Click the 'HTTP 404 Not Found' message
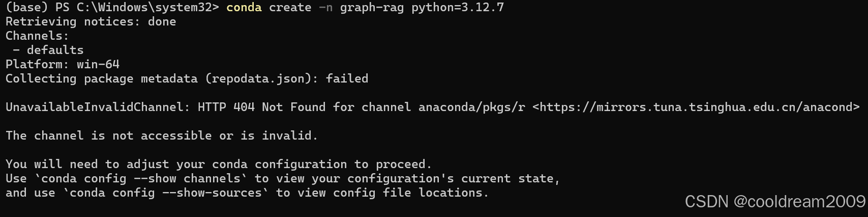Viewport: 868px width, 217px height. (x=261, y=107)
